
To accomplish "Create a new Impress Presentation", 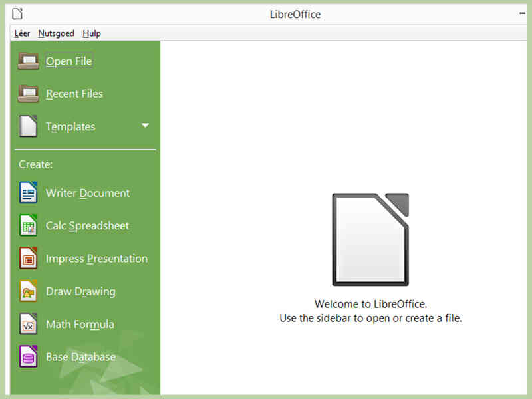I will 96,259.
